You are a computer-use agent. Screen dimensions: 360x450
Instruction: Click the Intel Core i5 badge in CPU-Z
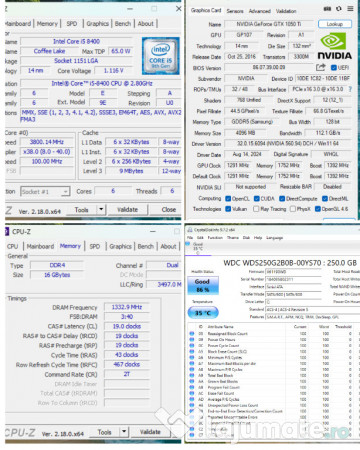(x=161, y=56)
